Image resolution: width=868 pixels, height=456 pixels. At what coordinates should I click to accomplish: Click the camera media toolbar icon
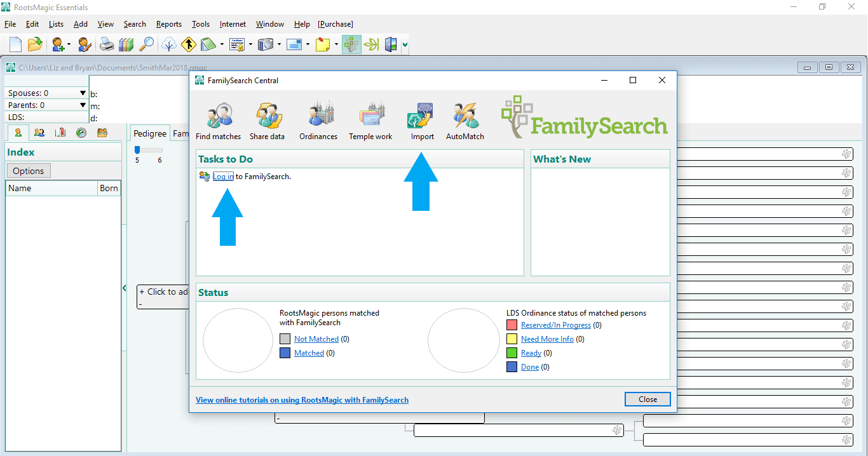coord(266,44)
